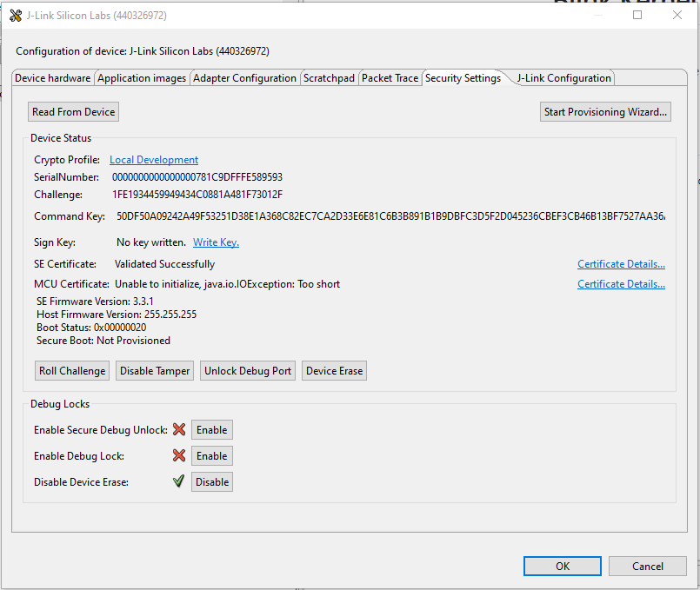Unlock the Debug Port
This screenshot has height=590, width=700.
247,370
